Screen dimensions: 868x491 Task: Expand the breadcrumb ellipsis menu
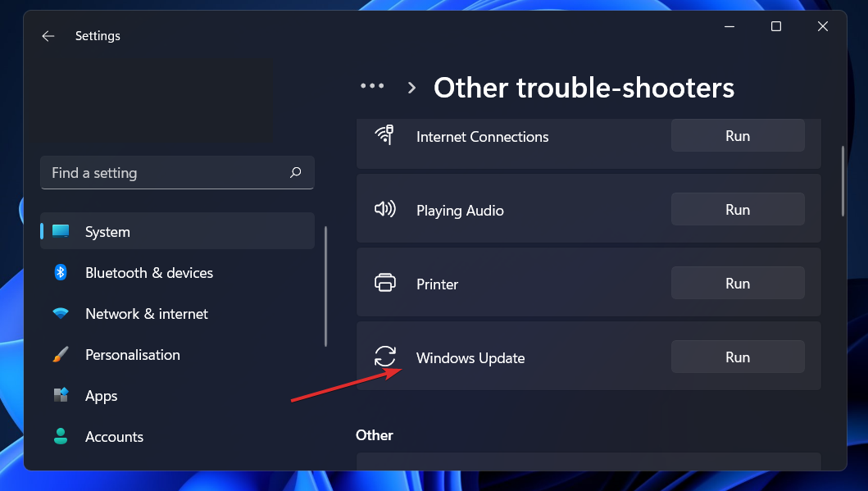(372, 85)
